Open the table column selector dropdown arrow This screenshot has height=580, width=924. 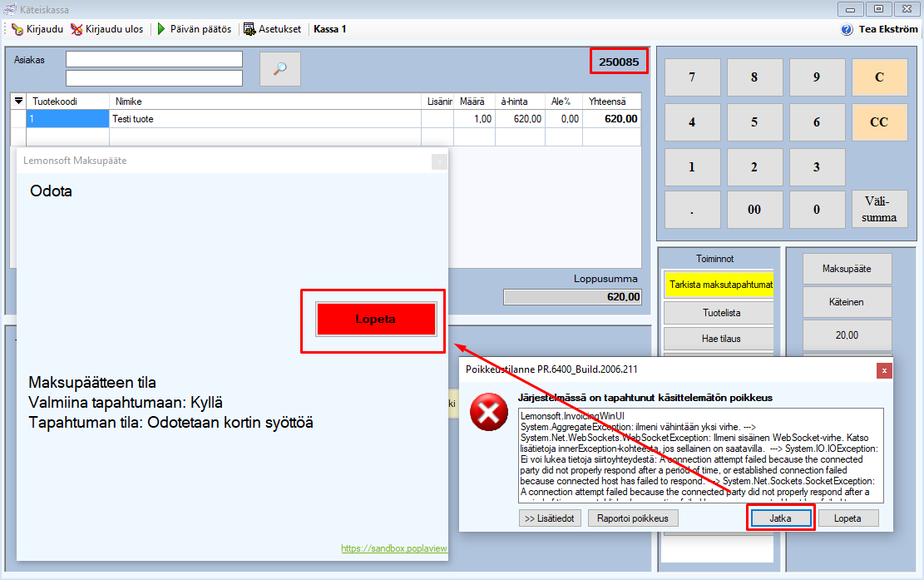(19, 101)
